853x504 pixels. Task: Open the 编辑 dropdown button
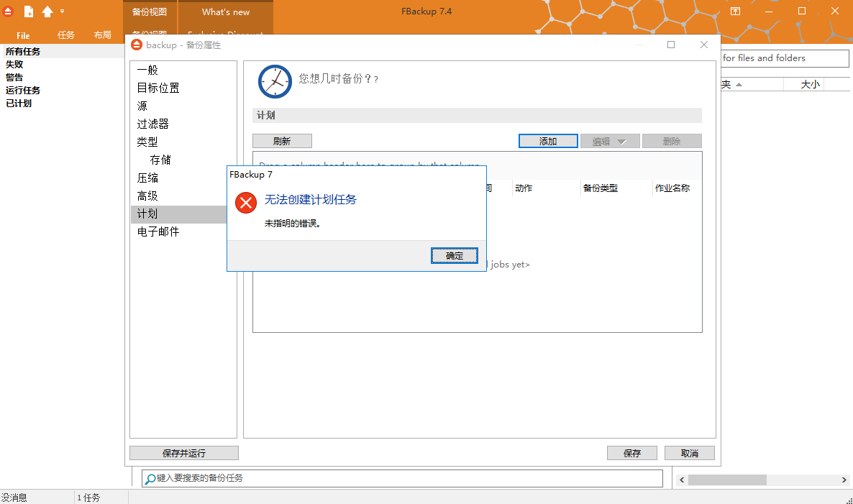(609, 142)
